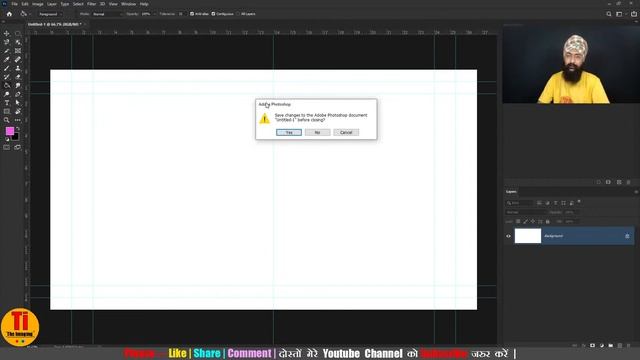The image size is (640, 360).
Task: Click No in the save dialog
Action: [x=318, y=132]
